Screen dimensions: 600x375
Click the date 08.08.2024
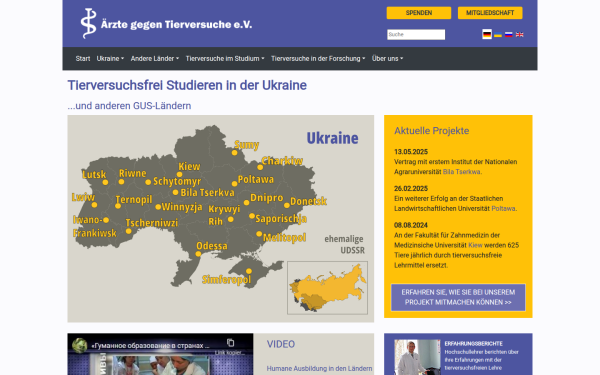411,225
